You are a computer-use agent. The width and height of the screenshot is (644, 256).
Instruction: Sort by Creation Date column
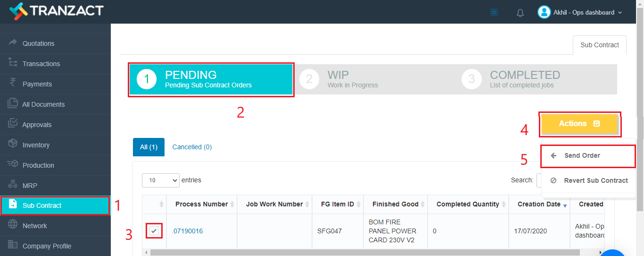(x=539, y=204)
